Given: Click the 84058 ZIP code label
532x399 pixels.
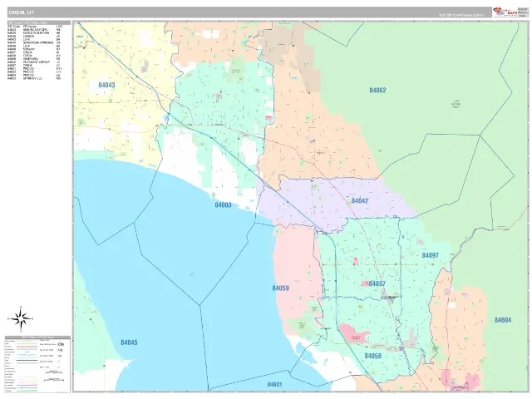Looking at the screenshot, I should 373,356.
